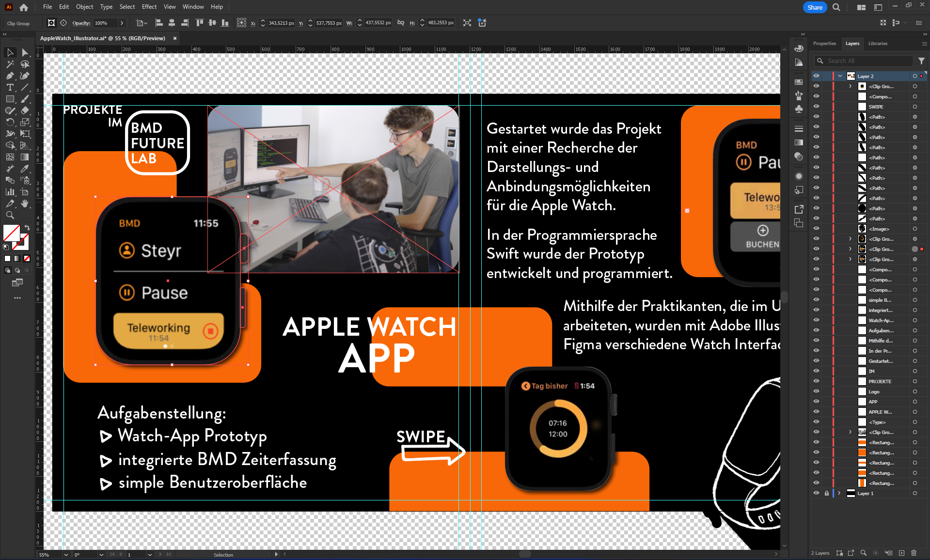Swap fill and stroke colors

pos(27,227)
